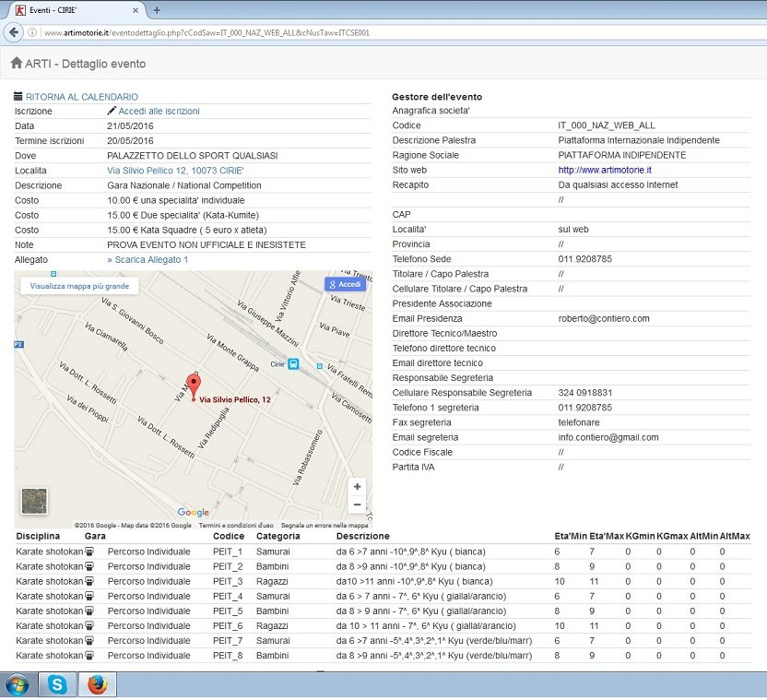Click Visualizza mappa più grande

(x=79, y=287)
